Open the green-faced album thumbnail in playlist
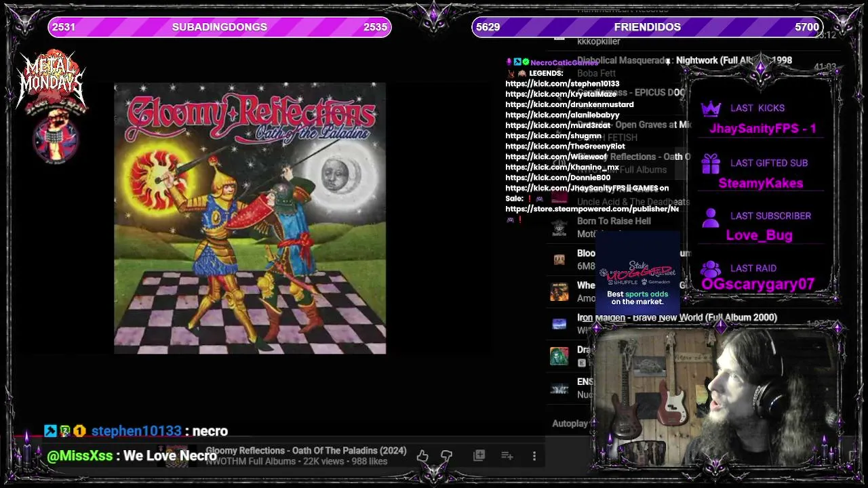 click(559, 356)
